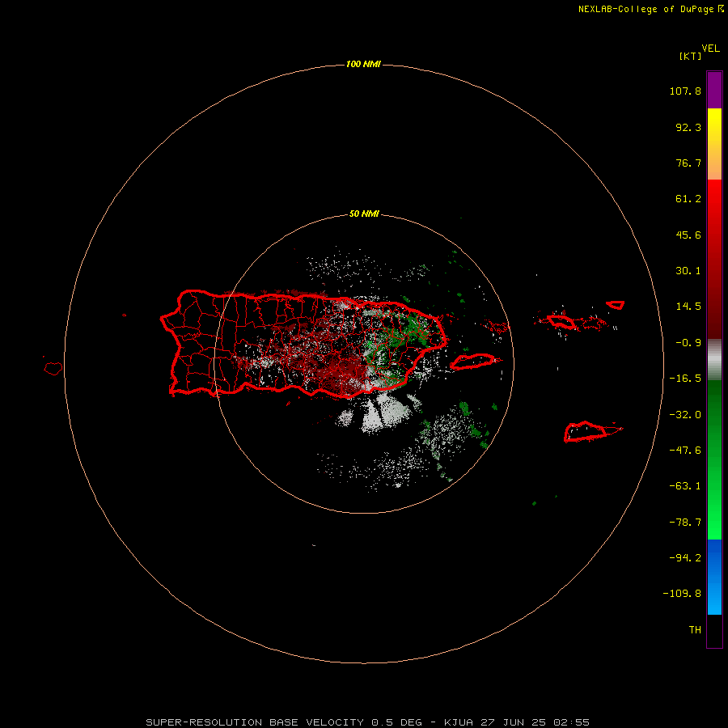This screenshot has height=728, width=728.
Task: Click the Super-Resolution Base Velocity caption
Action: (x=367, y=722)
